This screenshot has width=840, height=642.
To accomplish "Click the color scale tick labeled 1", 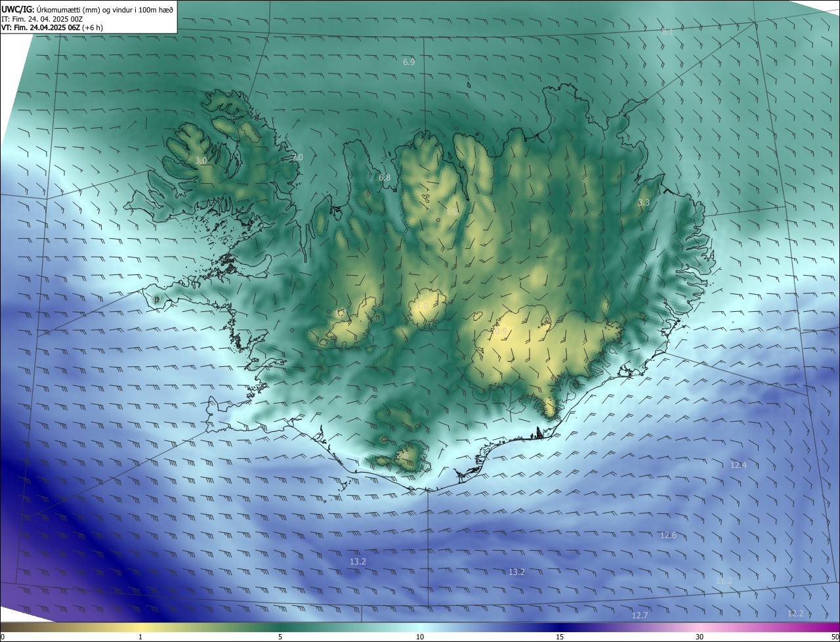I will point(140,637).
